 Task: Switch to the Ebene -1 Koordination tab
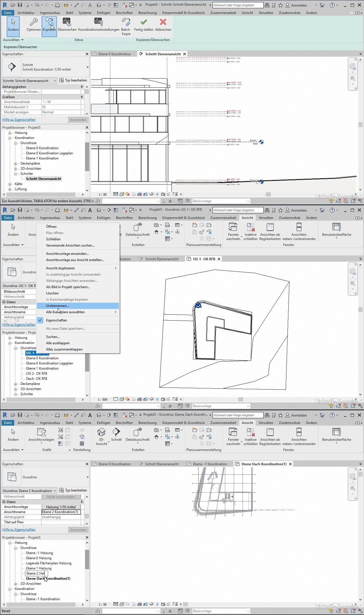pyautogui.click(x=210, y=464)
